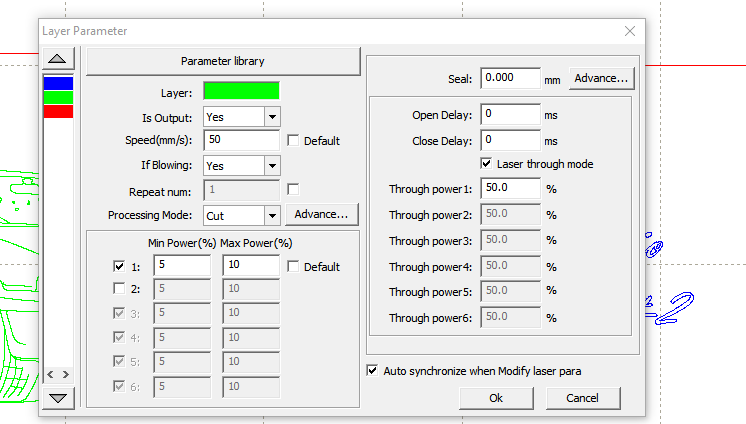Toggle Laser through mode checkbox
This screenshot has width=746, height=424.
pos(486,164)
